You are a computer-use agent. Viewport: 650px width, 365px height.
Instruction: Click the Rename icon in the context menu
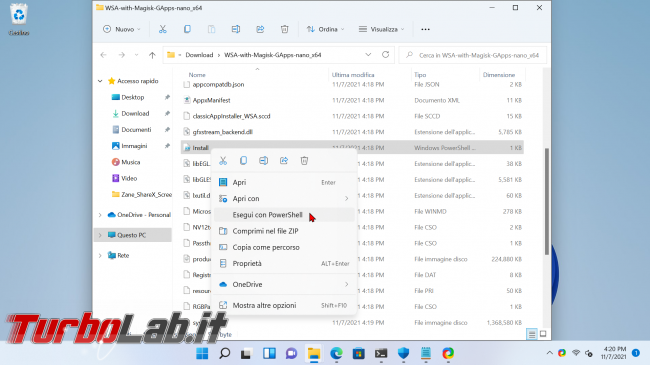pos(264,161)
